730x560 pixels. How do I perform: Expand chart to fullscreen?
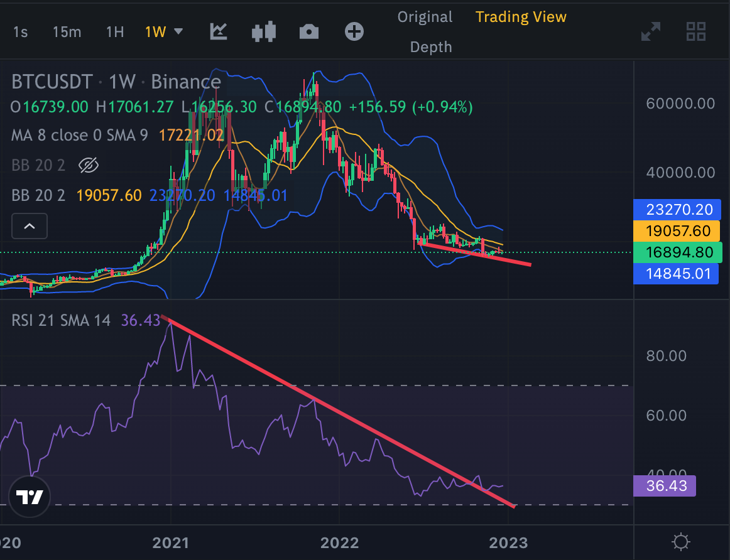650,31
